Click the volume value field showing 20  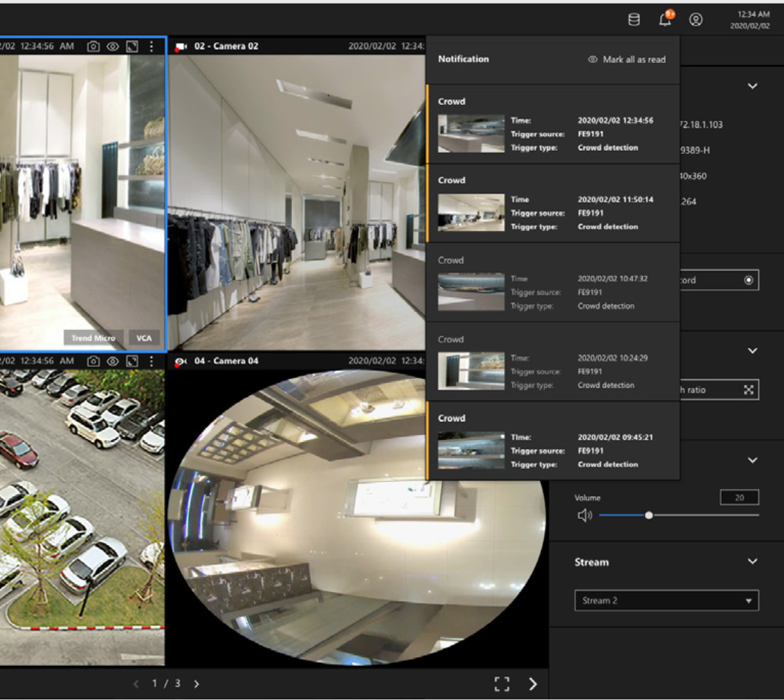(x=739, y=497)
